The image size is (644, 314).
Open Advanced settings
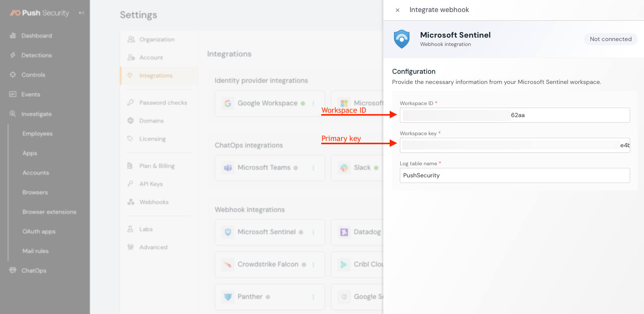point(153,247)
